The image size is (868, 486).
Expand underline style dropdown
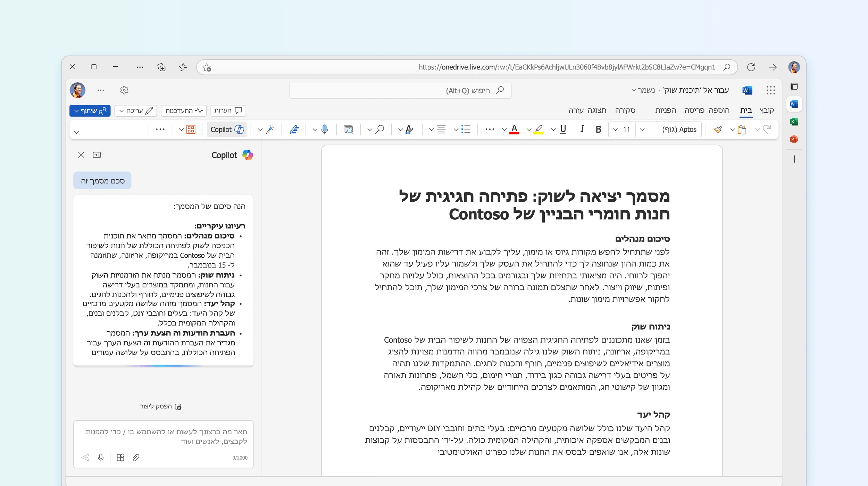click(x=553, y=130)
